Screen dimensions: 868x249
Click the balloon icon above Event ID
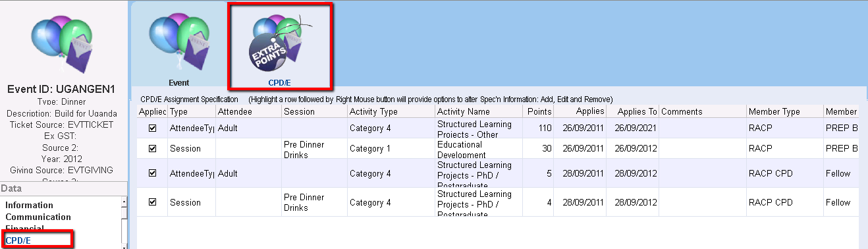point(63,44)
